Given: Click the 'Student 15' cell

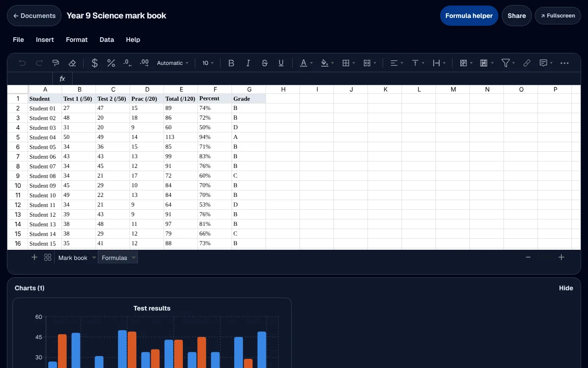Looking at the screenshot, I should [x=45, y=243].
